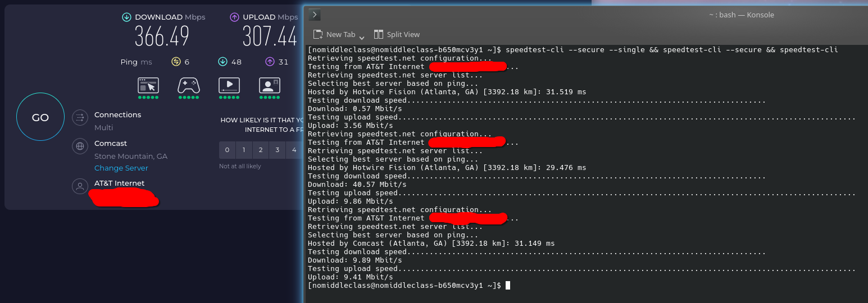The width and height of the screenshot is (868, 303).
Task: Select rating 0 on likelihood scale
Action: click(x=227, y=150)
